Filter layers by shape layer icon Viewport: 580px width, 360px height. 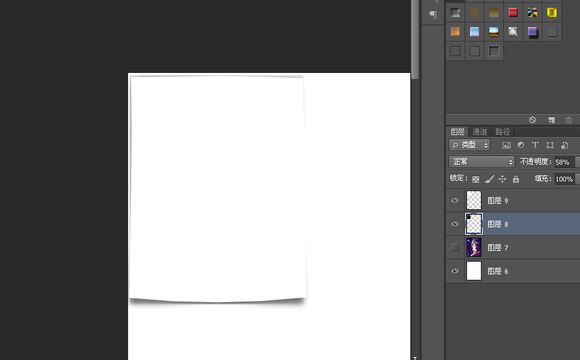pyautogui.click(x=550, y=145)
